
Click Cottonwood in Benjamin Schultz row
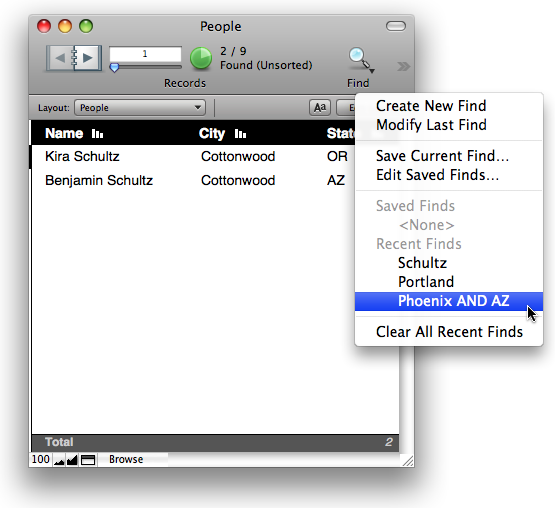[238, 181]
